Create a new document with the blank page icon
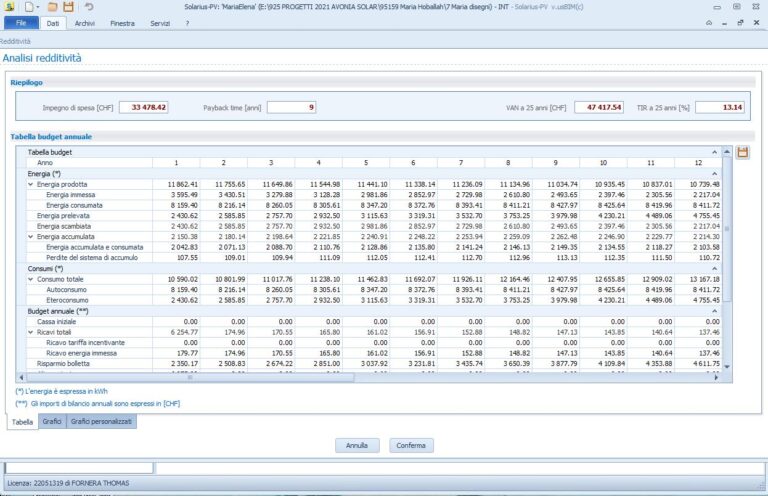Viewport: 768px width, 496px height. tap(29, 7)
